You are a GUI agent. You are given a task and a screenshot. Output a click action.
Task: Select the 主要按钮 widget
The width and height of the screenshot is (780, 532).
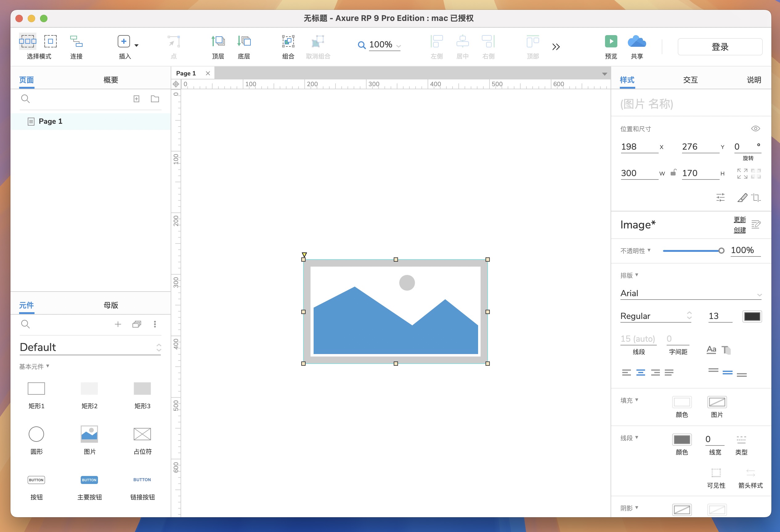tap(89, 480)
